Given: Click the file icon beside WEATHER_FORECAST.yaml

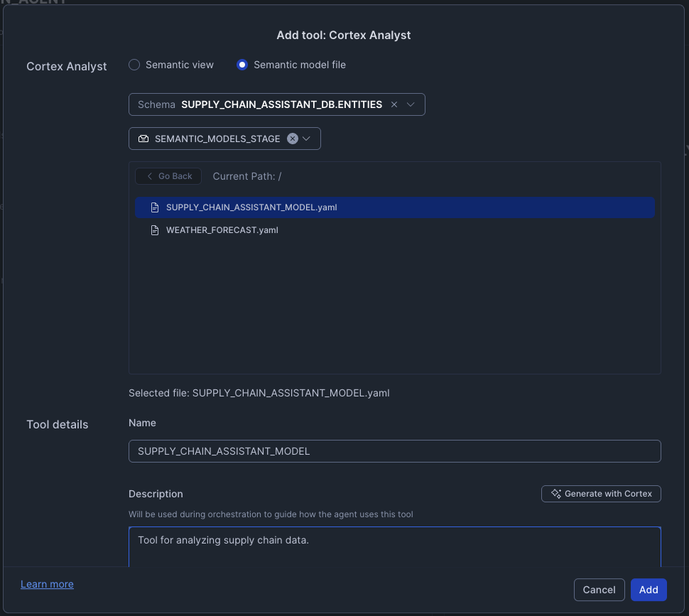Looking at the screenshot, I should click(155, 229).
